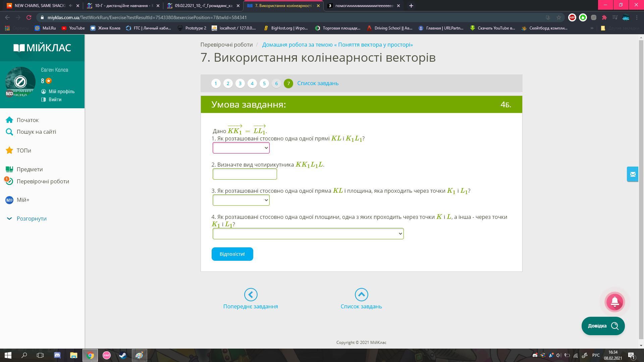Open the Домашня робота breadcrumb link
The width and height of the screenshot is (644, 362).
click(337, 45)
